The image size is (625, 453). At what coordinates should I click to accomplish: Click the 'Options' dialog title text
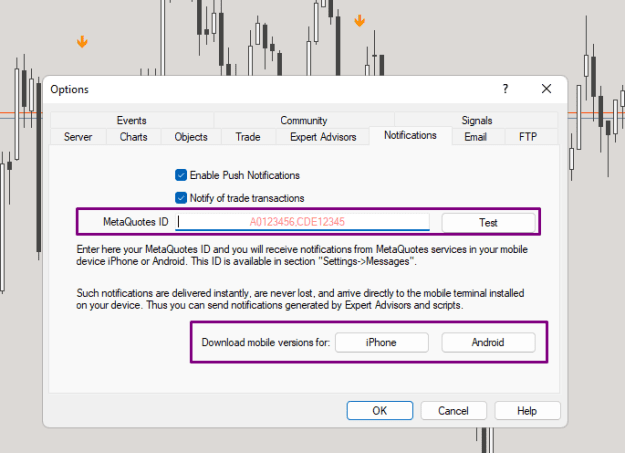69,89
